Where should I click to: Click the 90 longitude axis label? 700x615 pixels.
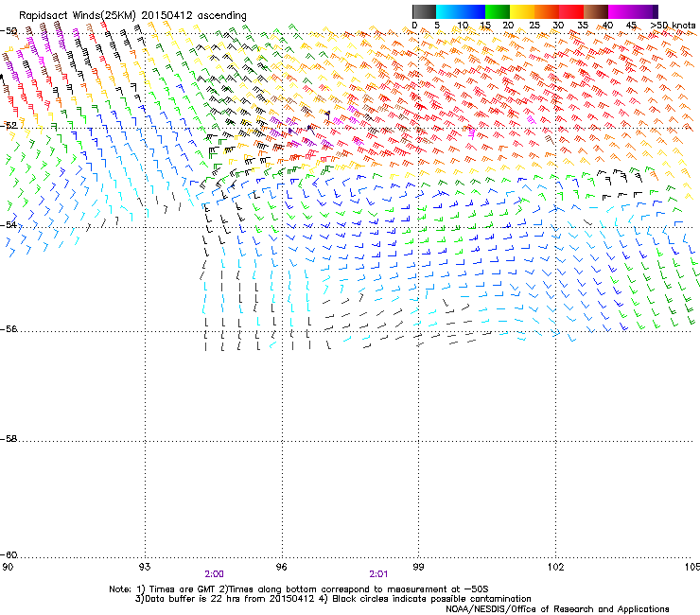[8, 567]
